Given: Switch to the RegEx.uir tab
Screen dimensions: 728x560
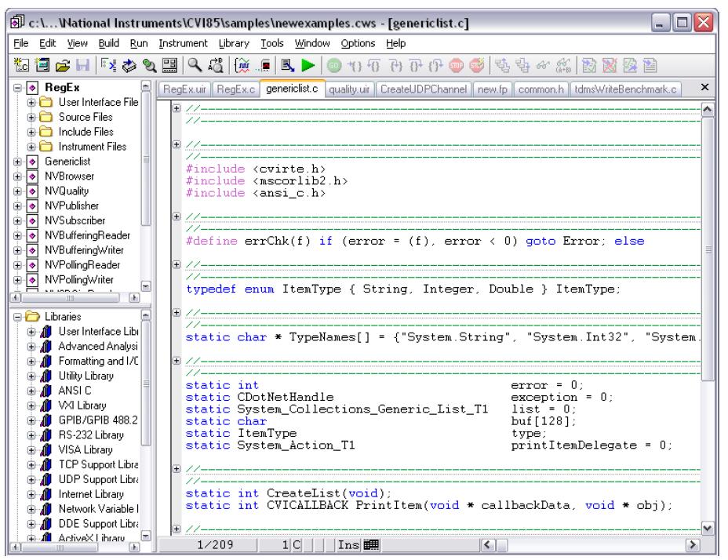Looking at the screenshot, I should tap(184, 89).
